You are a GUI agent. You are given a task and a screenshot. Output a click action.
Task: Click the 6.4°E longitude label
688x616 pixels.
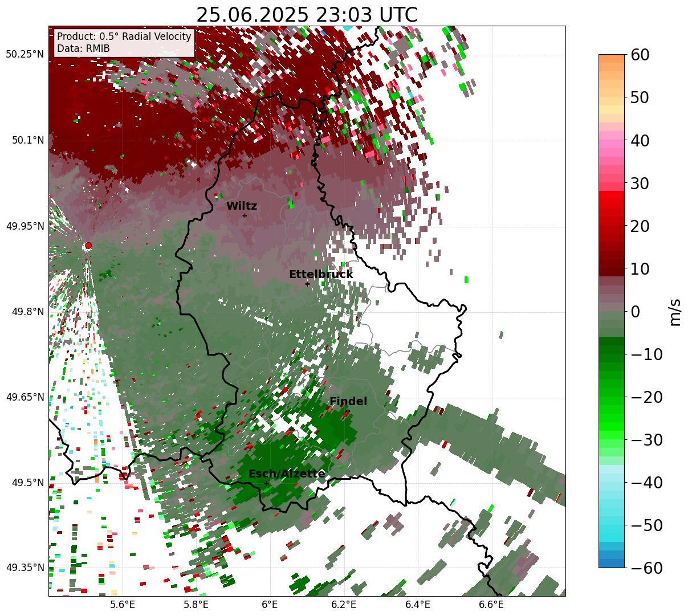[417, 605]
